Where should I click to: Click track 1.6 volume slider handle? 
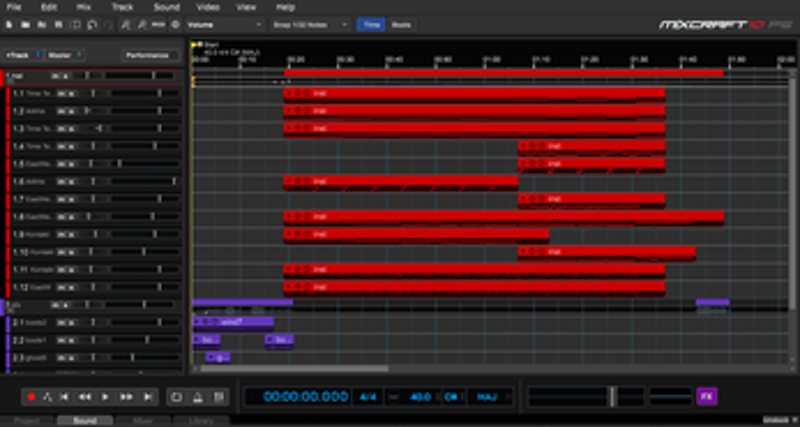coord(174,181)
